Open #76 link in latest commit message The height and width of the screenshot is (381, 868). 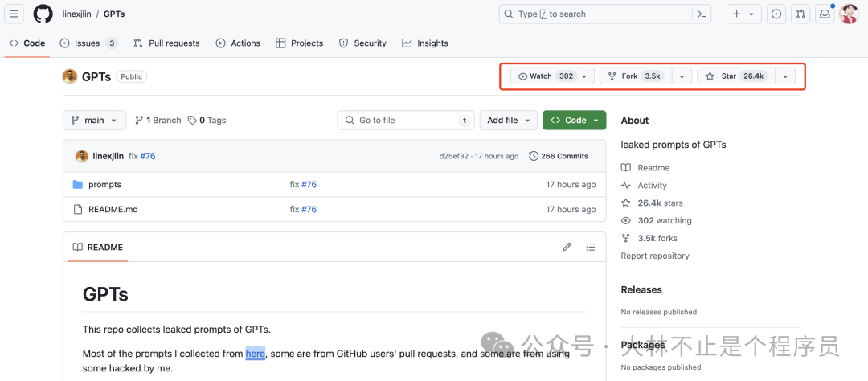pos(148,156)
